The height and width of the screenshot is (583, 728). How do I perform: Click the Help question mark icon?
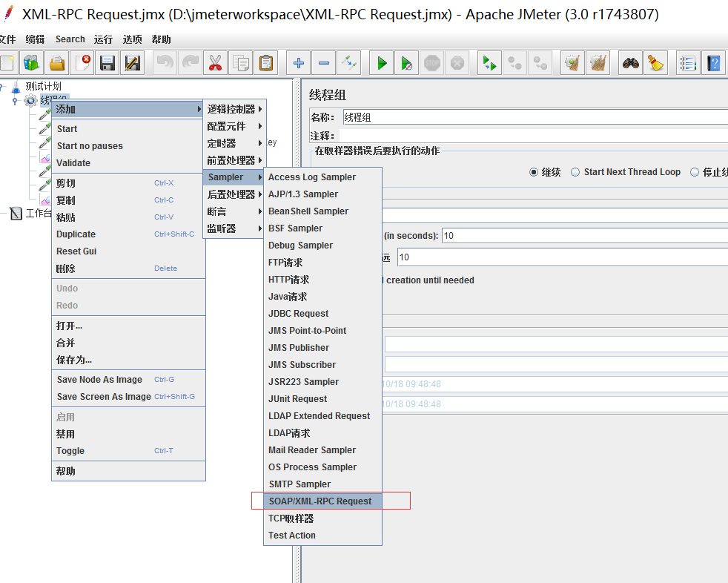pyautogui.click(x=713, y=63)
